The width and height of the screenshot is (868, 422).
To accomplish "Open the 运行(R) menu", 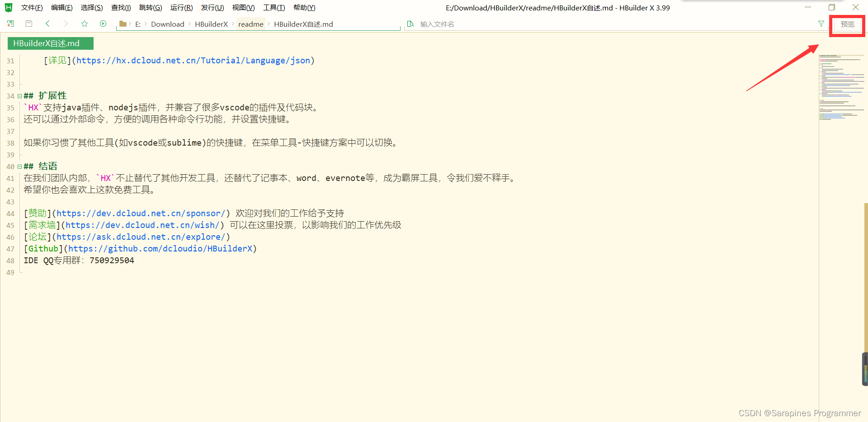I will (181, 8).
